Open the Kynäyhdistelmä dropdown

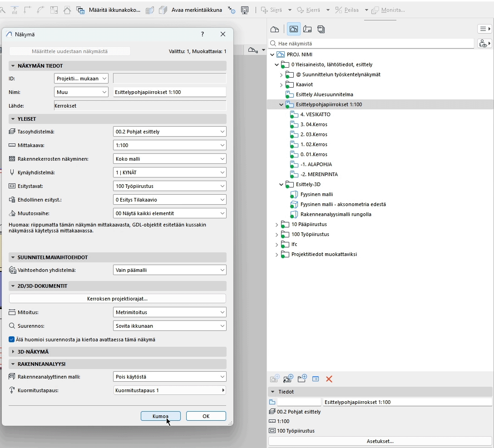pyautogui.click(x=169, y=172)
